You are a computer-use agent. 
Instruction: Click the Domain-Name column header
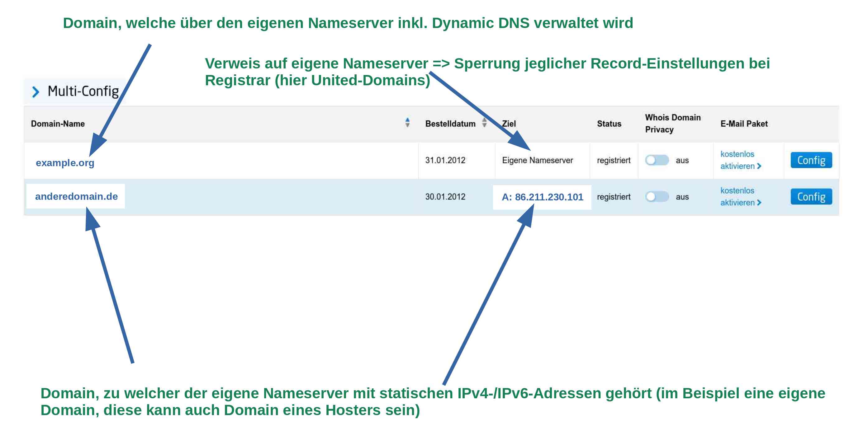pos(58,124)
